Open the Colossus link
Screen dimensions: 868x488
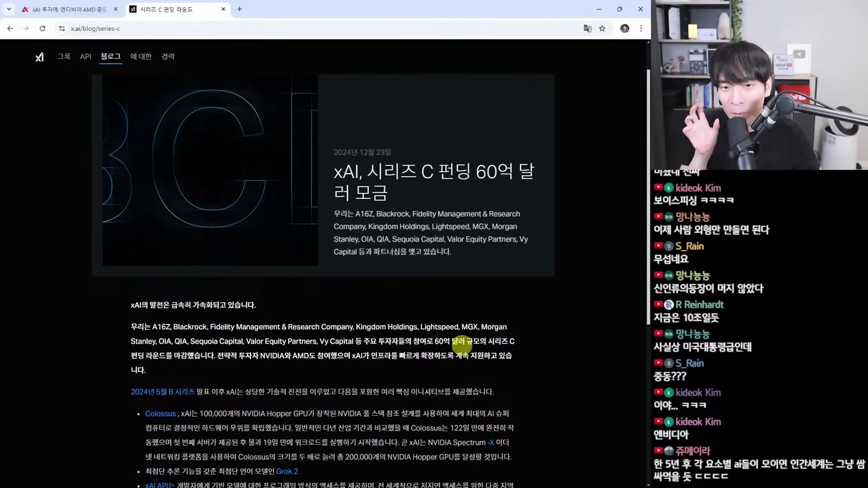(x=160, y=414)
